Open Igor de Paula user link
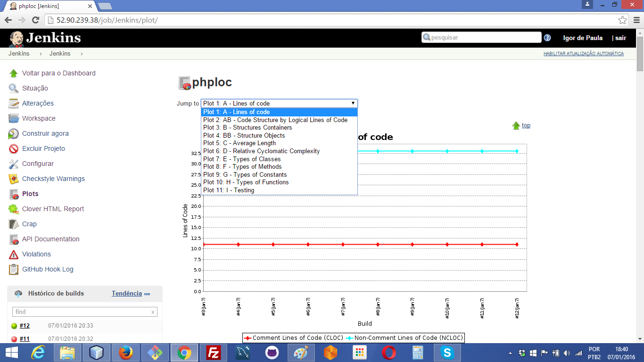644x362 pixels. click(x=583, y=38)
